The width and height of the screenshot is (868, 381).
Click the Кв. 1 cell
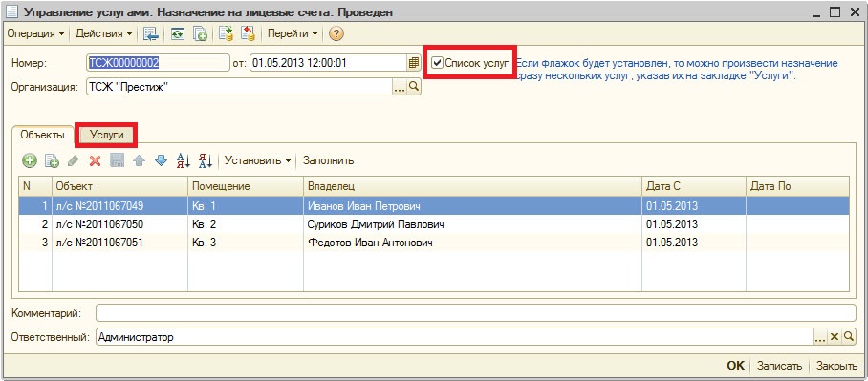pos(246,207)
